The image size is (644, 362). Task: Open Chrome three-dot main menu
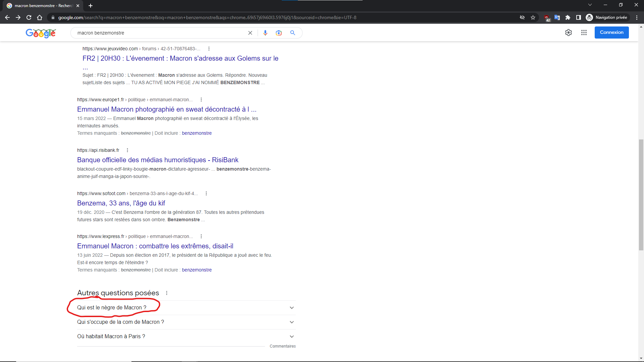point(637,17)
